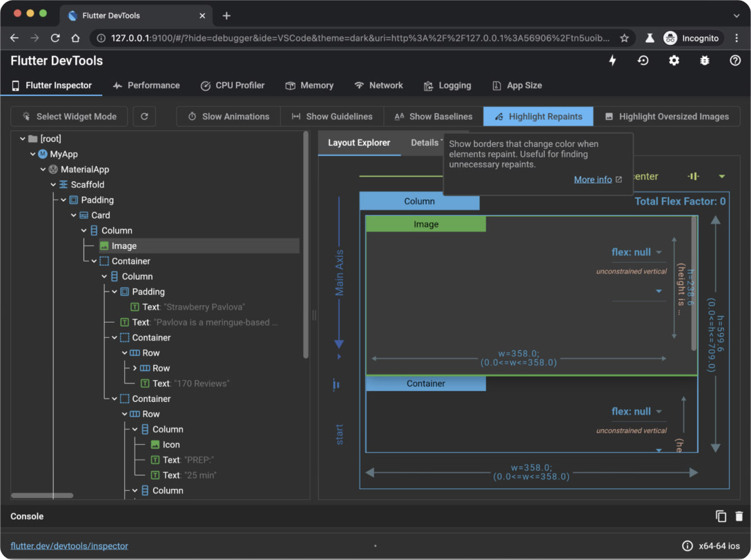751x560 pixels.
Task: Open the Layout Explorer tab
Action: (x=359, y=143)
